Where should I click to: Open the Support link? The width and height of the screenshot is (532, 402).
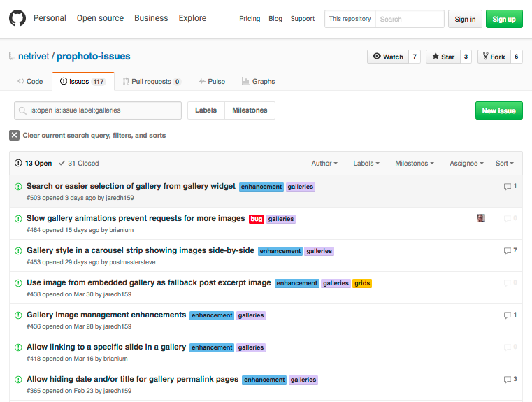[302, 19]
